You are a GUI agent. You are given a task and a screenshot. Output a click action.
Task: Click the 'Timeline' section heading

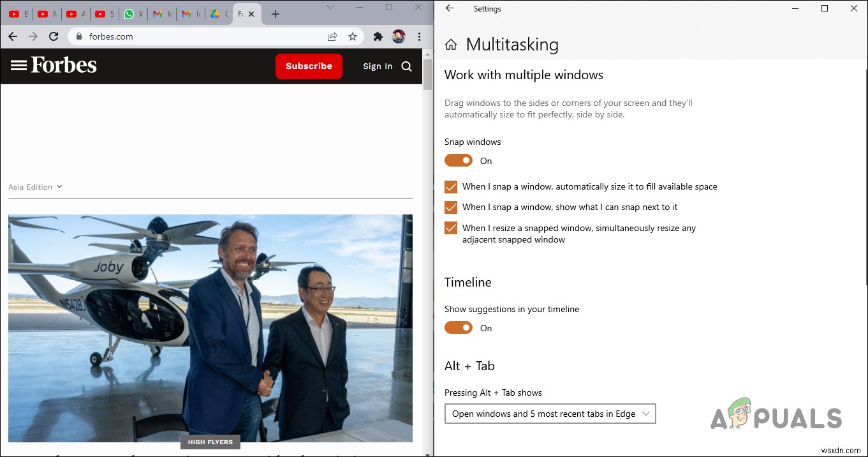tap(468, 282)
